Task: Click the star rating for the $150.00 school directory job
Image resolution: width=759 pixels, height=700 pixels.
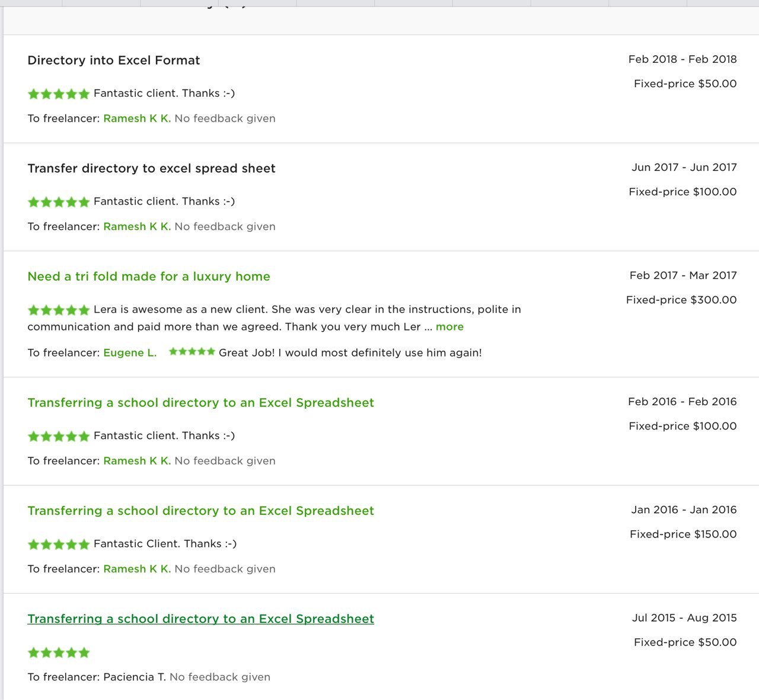Action: point(58,544)
